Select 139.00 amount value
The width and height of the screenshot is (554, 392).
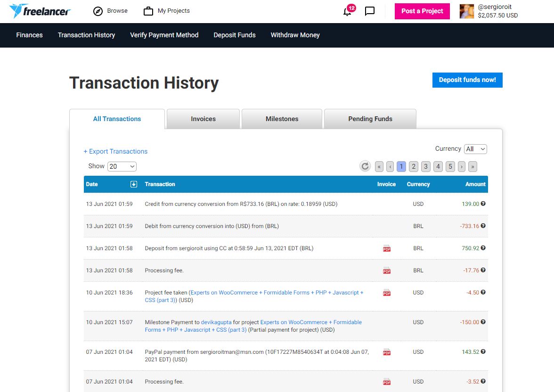pos(471,204)
